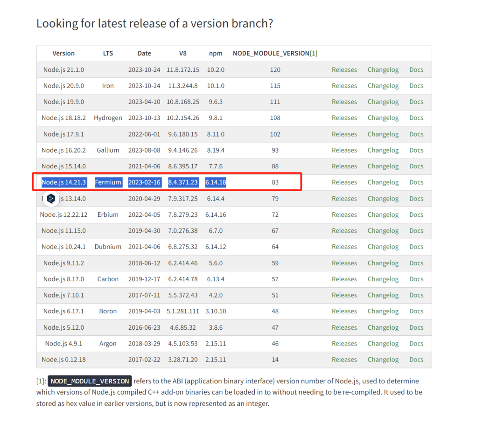Open Docs for Node.js 12.22.12
This screenshot has height=423, width=504.
pos(416,215)
